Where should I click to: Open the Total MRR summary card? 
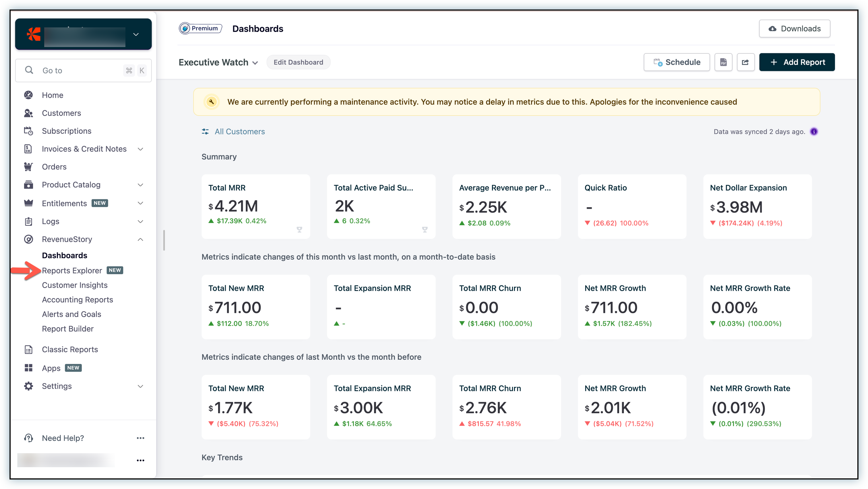point(256,206)
